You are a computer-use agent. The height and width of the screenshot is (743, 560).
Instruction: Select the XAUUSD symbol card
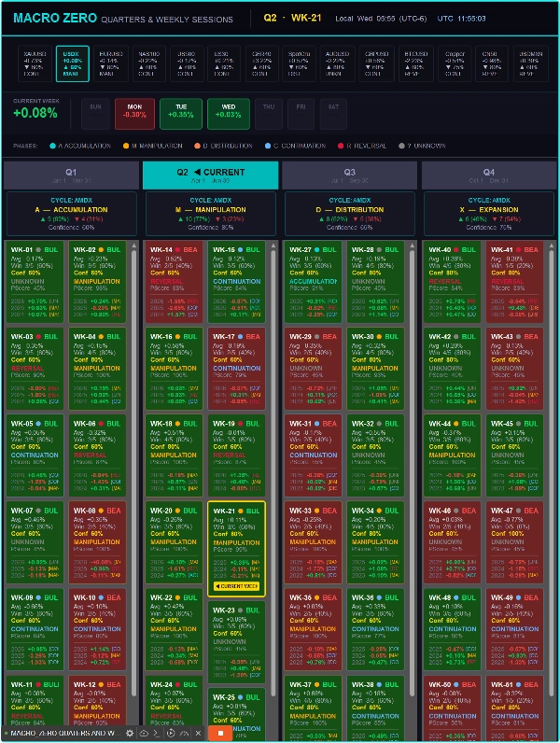[35, 64]
